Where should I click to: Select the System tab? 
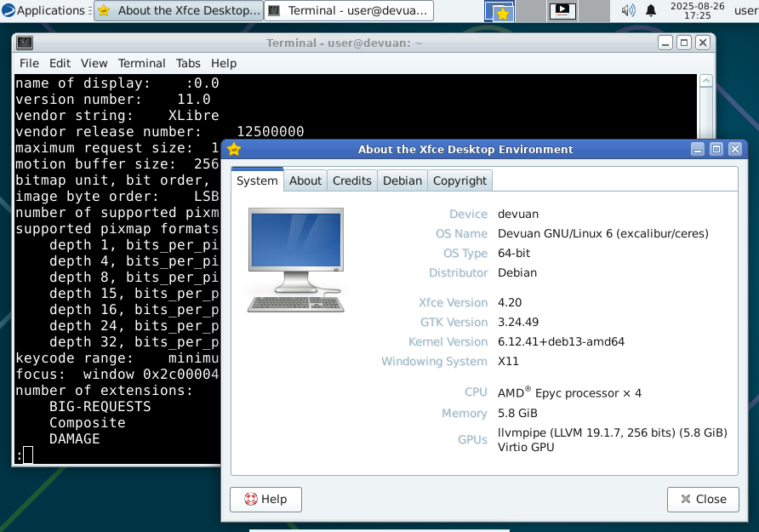click(257, 180)
